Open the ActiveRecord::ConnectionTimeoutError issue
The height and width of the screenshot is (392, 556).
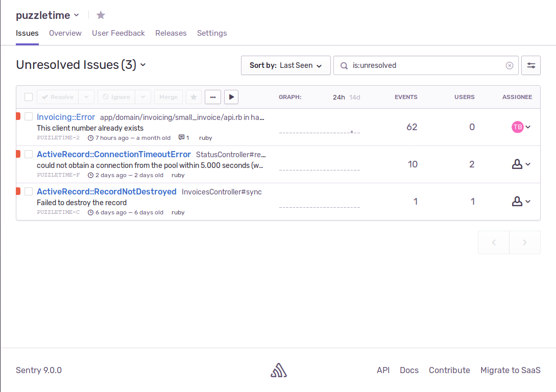pyautogui.click(x=114, y=154)
